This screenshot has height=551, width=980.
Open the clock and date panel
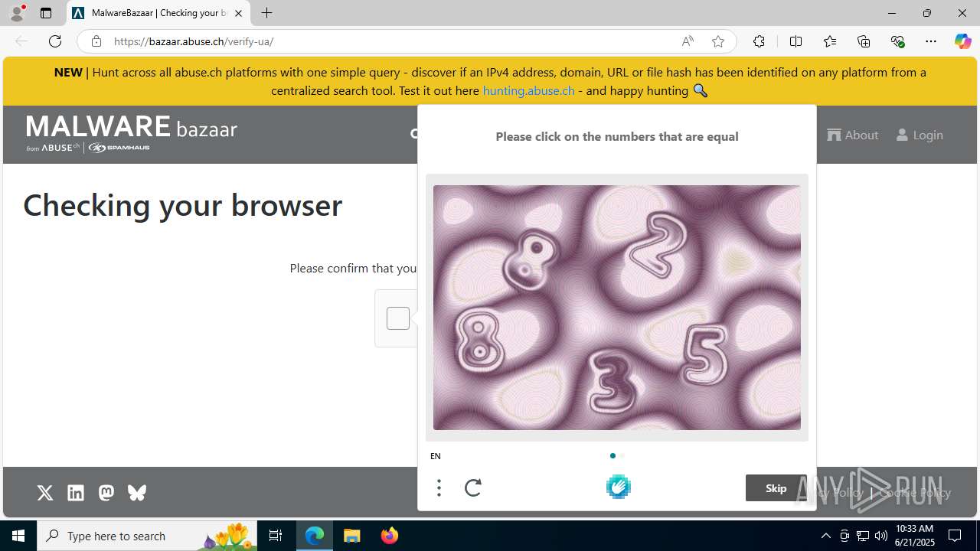(914, 536)
